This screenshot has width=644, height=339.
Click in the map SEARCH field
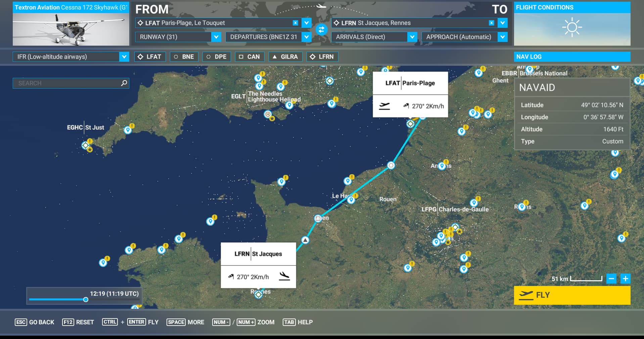pos(67,83)
